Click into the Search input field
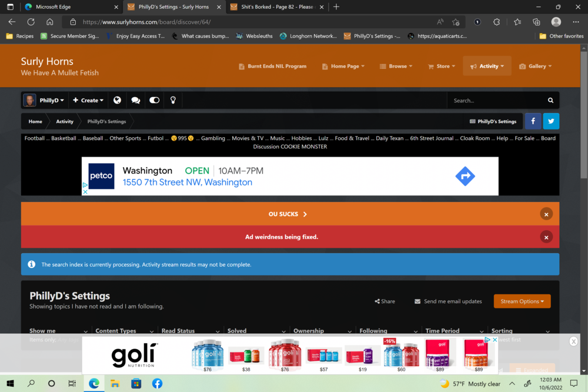This screenshot has height=392, width=588. (x=497, y=101)
